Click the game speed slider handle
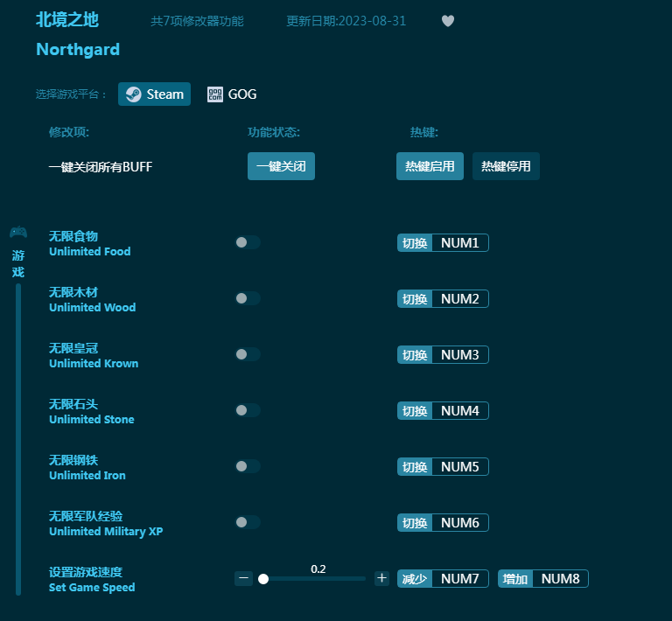Image resolution: width=672 pixels, height=621 pixels. 263,579
